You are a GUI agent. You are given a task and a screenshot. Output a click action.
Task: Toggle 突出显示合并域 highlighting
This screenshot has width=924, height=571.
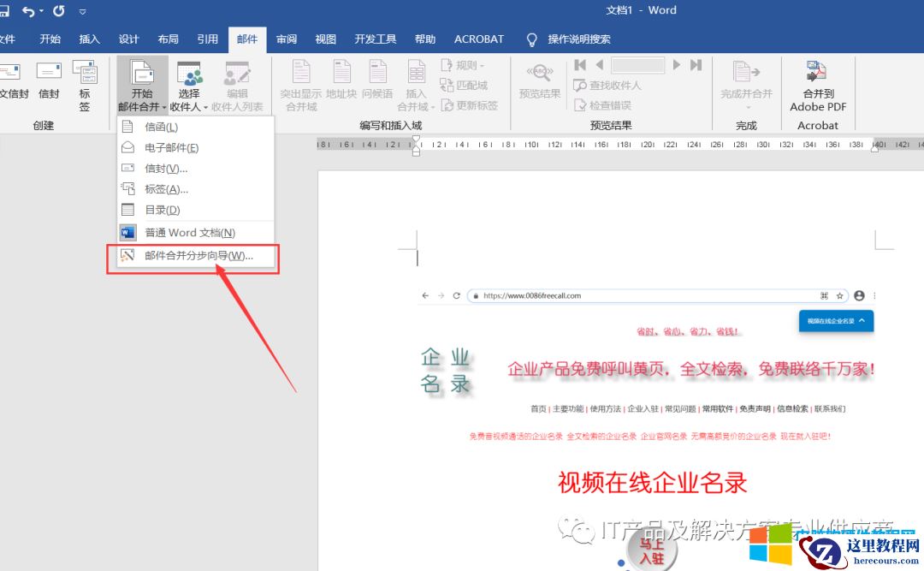[299, 81]
